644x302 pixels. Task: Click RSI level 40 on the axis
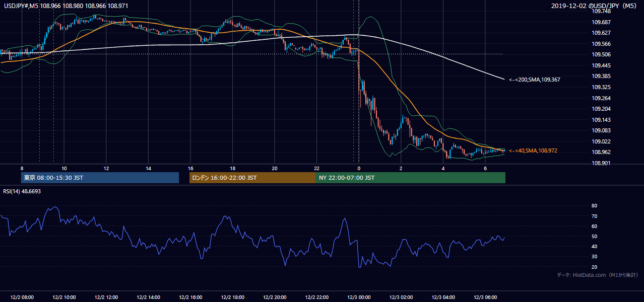[x=595, y=246]
